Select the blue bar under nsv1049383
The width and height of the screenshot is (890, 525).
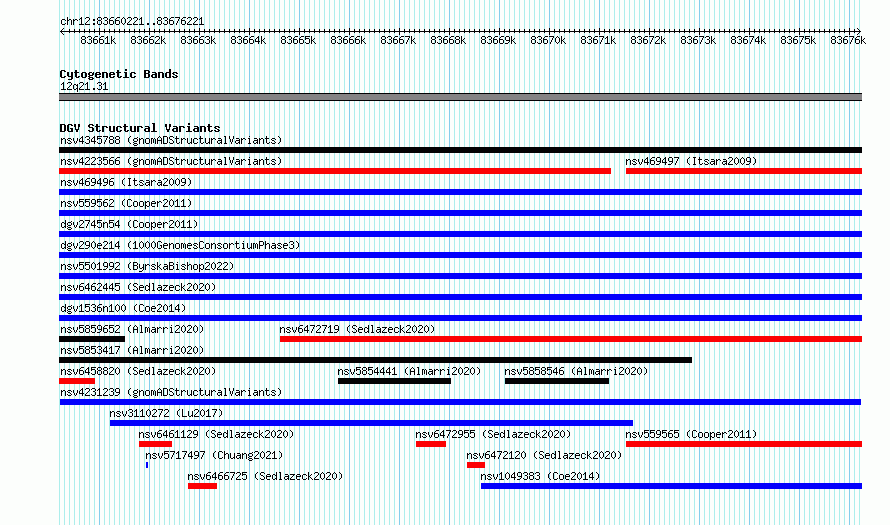point(671,486)
